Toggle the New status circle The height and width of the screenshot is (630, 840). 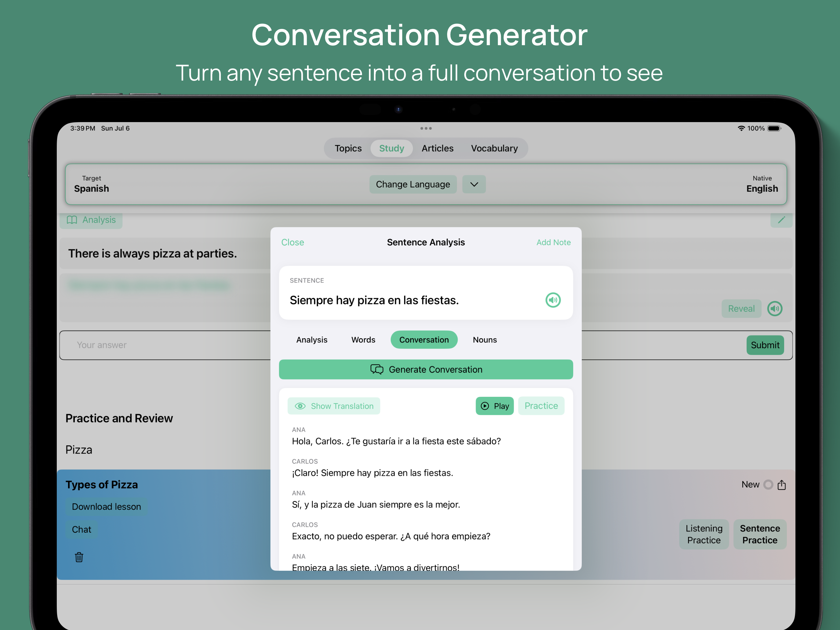coord(768,485)
